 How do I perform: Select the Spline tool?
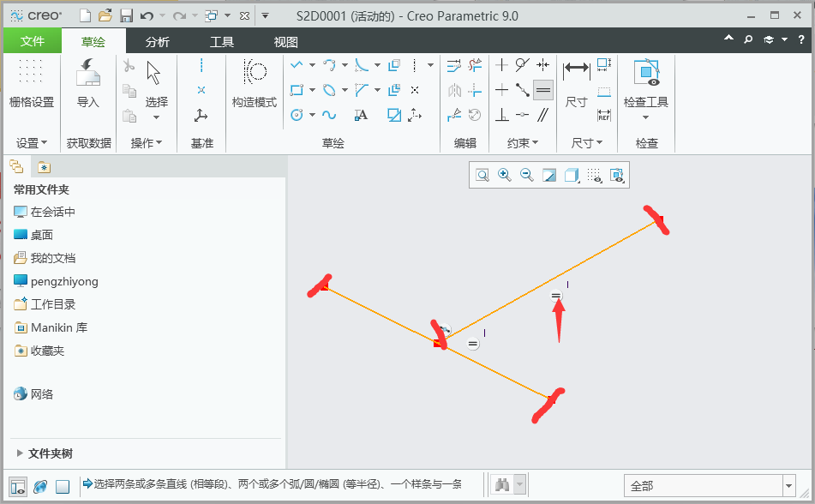point(329,115)
